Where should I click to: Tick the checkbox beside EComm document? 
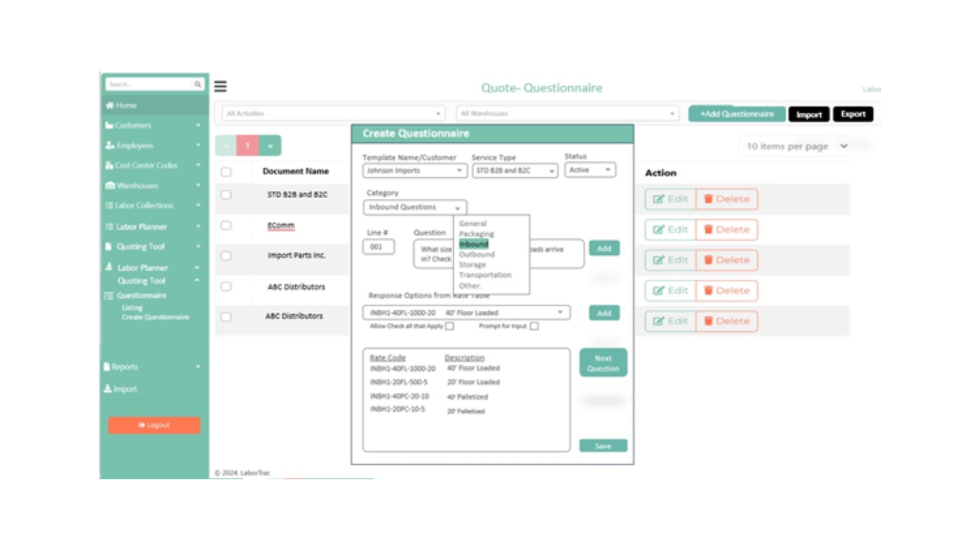226,226
